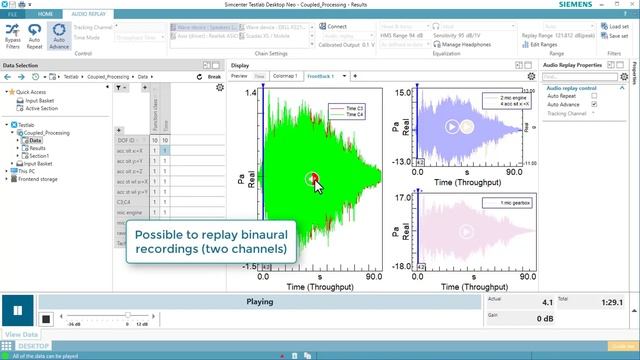Open Audio Replay Properties settings gear
This screenshot has height=360, width=640.
624,76
